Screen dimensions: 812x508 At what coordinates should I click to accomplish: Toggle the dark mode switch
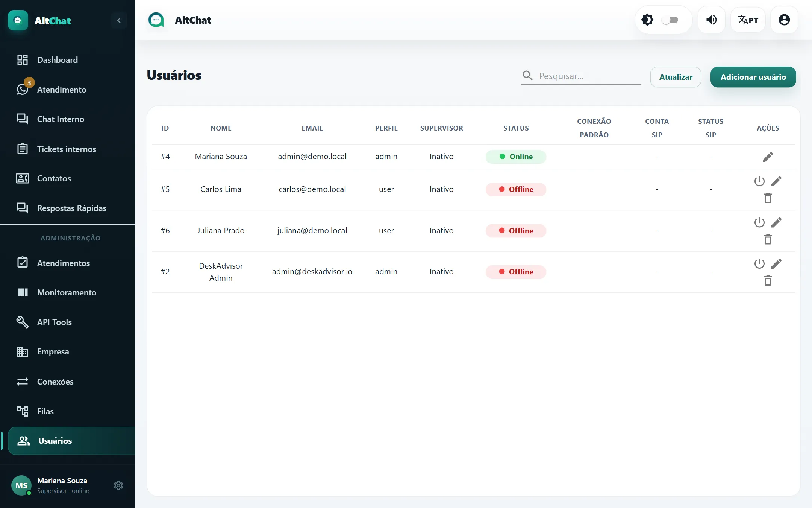(670, 20)
